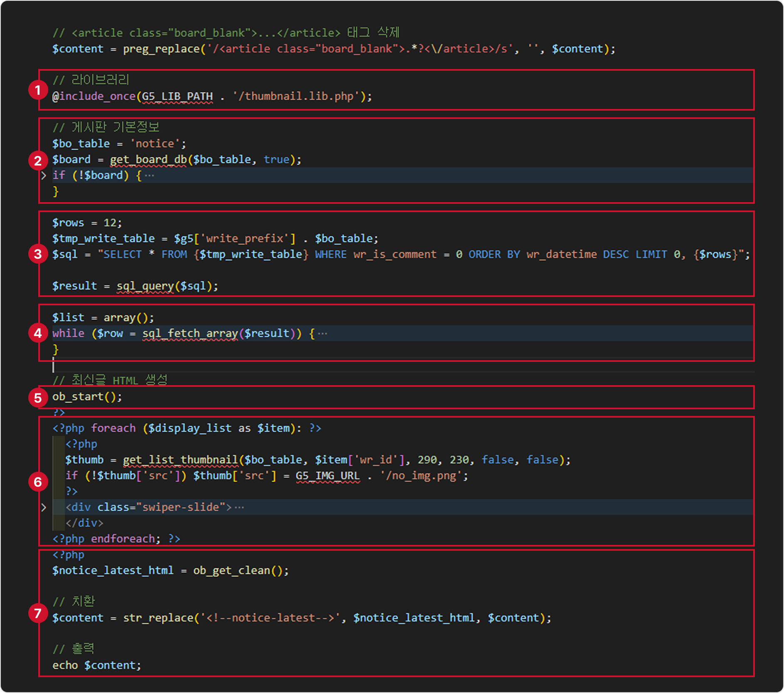Click the $rows = 12; line
Screen dimensions: 784x693
[87, 223]
